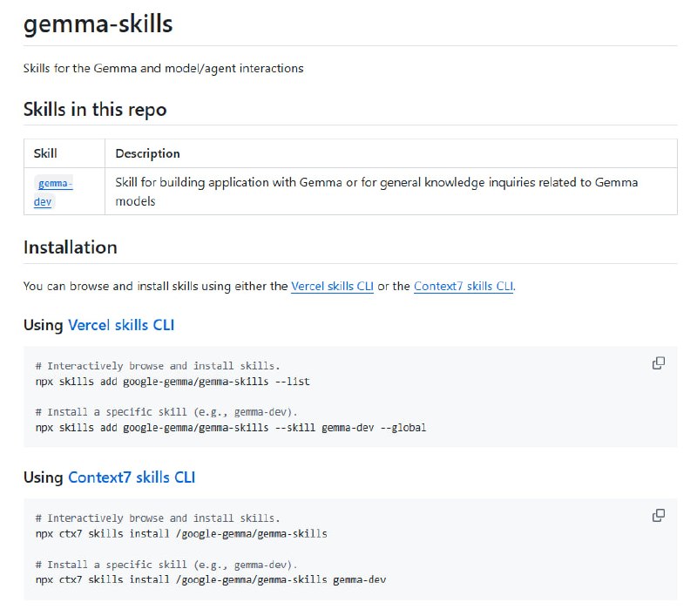Open the Context7 skills CLI link in the paragraph
697x616 pixels.
(464, 287)
